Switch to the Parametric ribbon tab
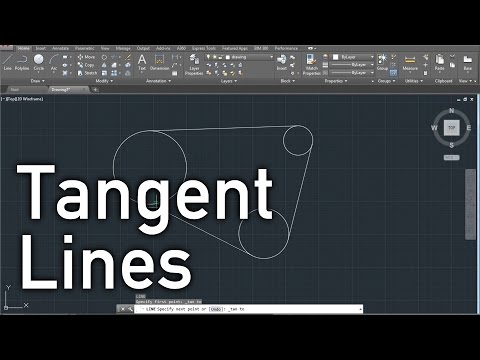480x360 pixels. pyautogui.click(x=85, y=48)
